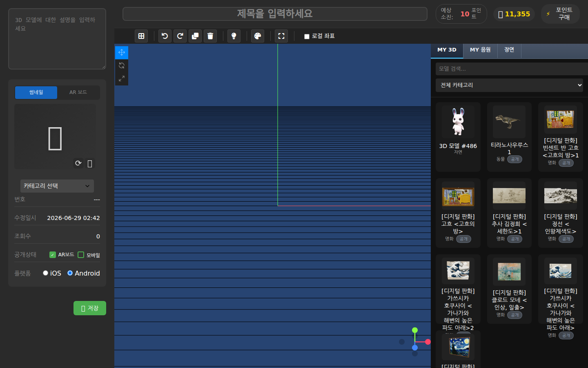Select the 정선 인왕제색도 model

pos(561,213)
